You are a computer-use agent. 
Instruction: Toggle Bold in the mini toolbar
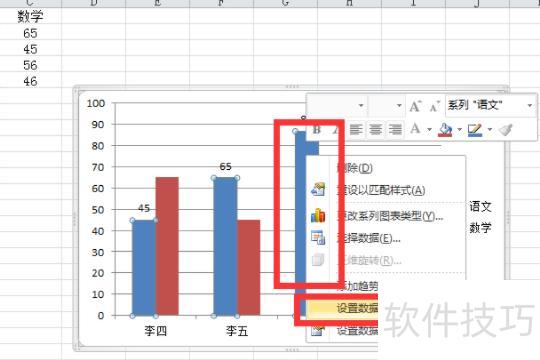[316, 130]
